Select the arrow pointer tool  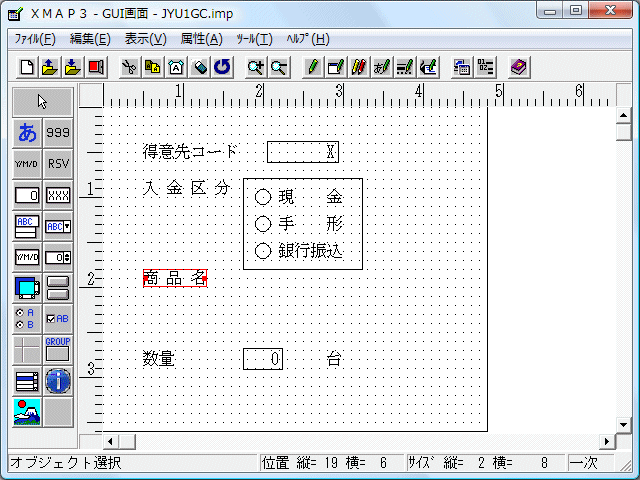coord(42,102)
